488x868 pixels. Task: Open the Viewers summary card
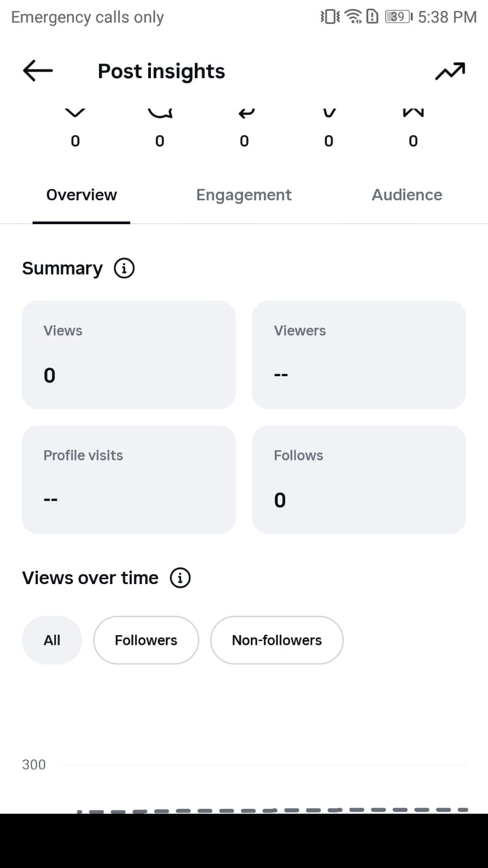tap(359, 354)
